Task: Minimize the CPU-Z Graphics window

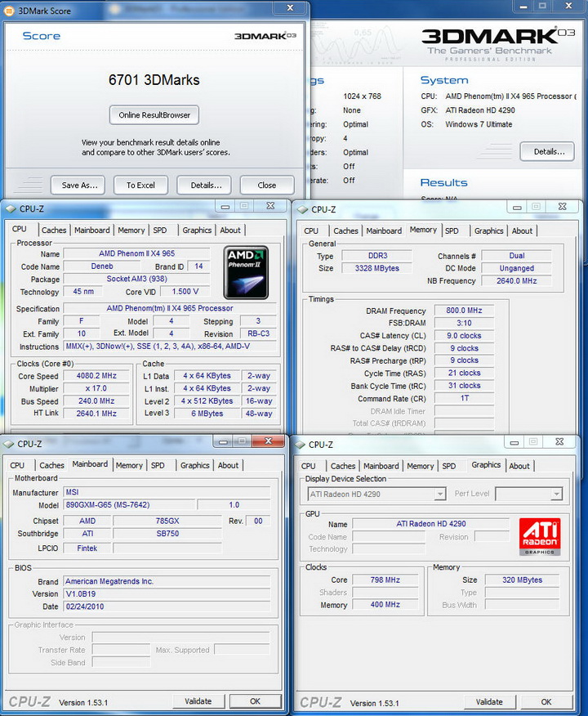Action: click(x=514, y=442)
